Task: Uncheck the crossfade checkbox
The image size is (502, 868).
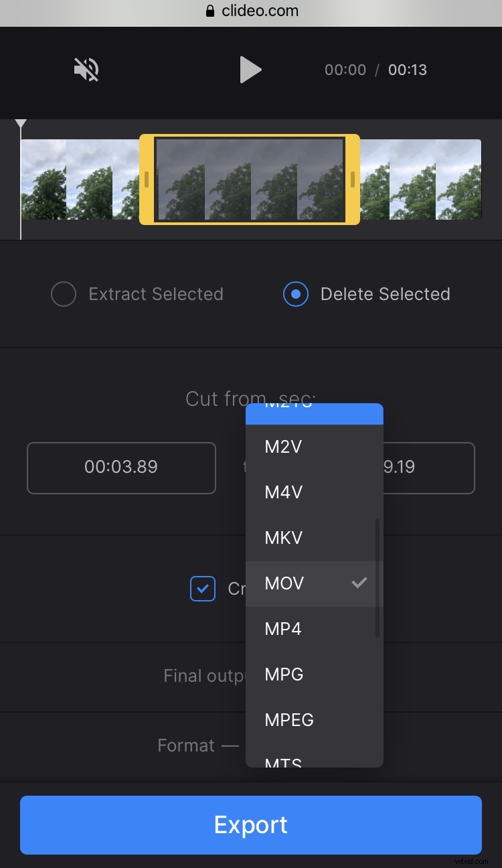Action: (202, 589)
